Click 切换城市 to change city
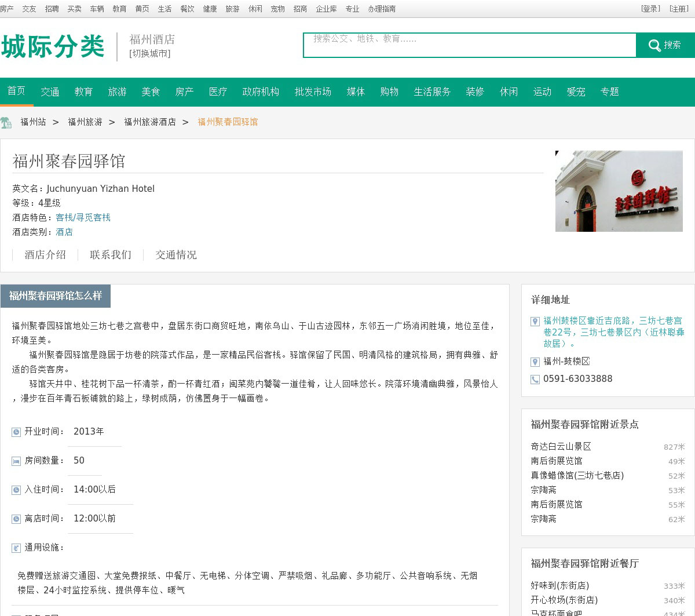This screenshot has width=695, height=616. tap(150, 53)
